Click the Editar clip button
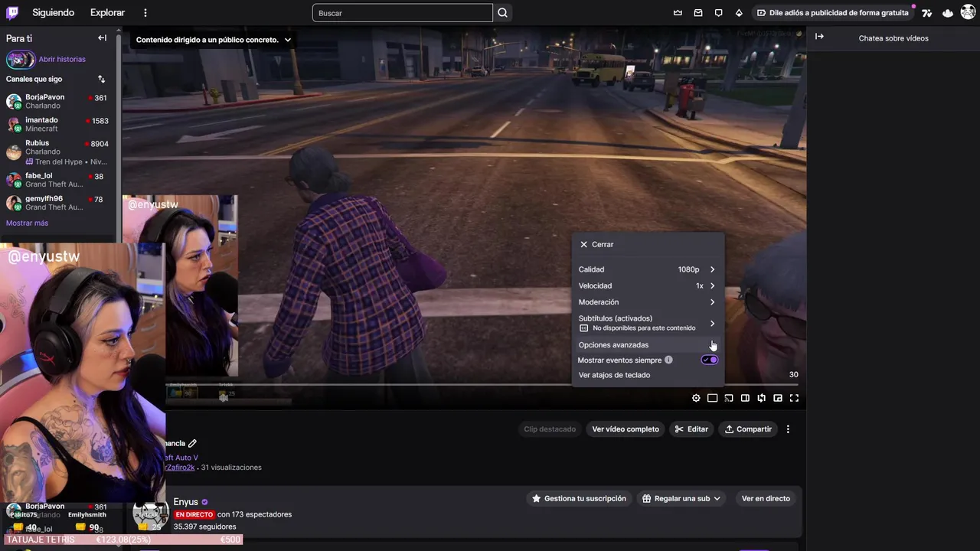980x551 pixels. (691, 429)
